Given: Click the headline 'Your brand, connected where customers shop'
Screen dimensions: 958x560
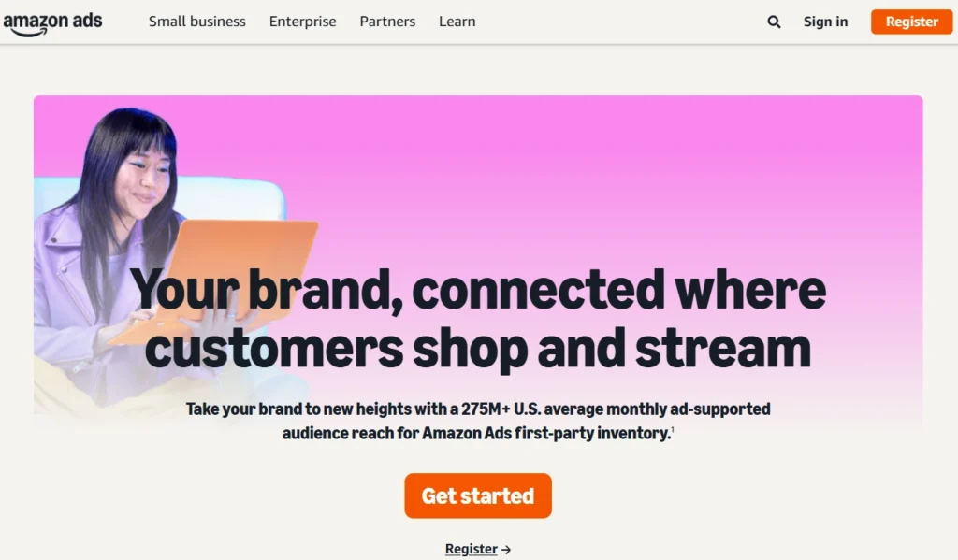Looking at the screenshot, I should pyautogui.click(x=479, y=318).
